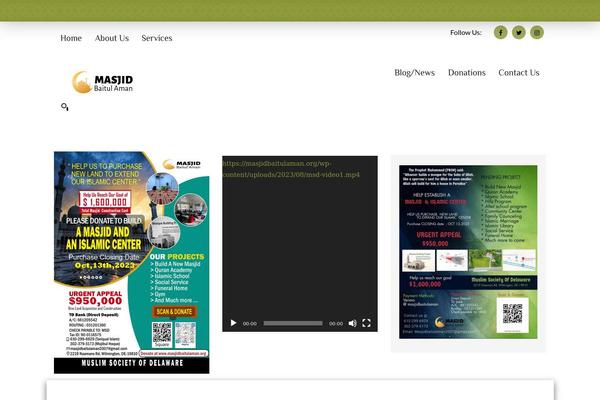Open the Muslim Society of Delaware flyer image
600x400 pixels.
point(132,263)
